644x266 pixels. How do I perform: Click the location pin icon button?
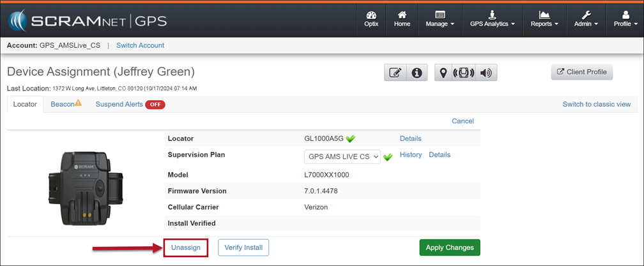tap(443, 73)
